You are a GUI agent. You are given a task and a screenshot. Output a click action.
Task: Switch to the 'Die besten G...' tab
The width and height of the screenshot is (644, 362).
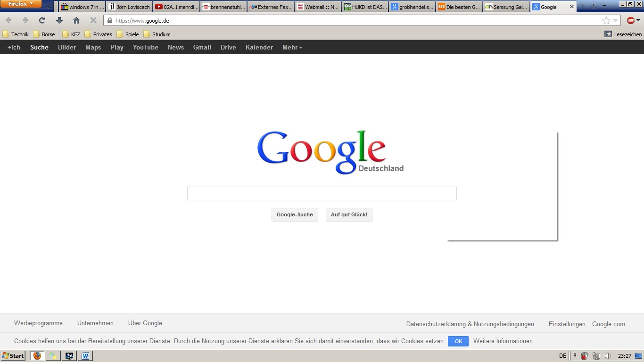pos(460,7)
